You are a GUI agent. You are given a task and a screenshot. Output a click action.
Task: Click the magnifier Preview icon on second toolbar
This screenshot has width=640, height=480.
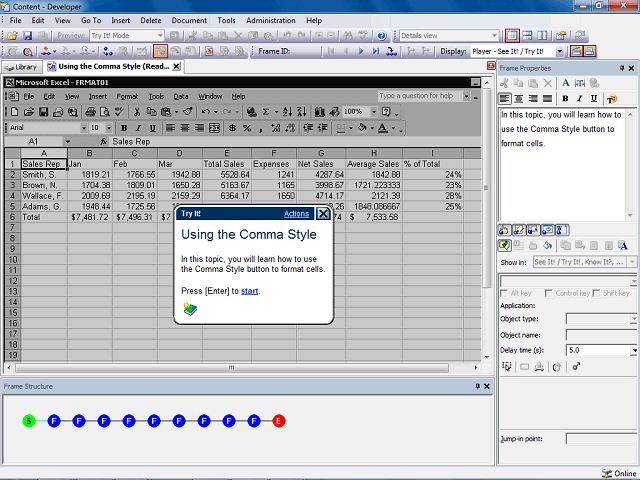pos(27,51)
